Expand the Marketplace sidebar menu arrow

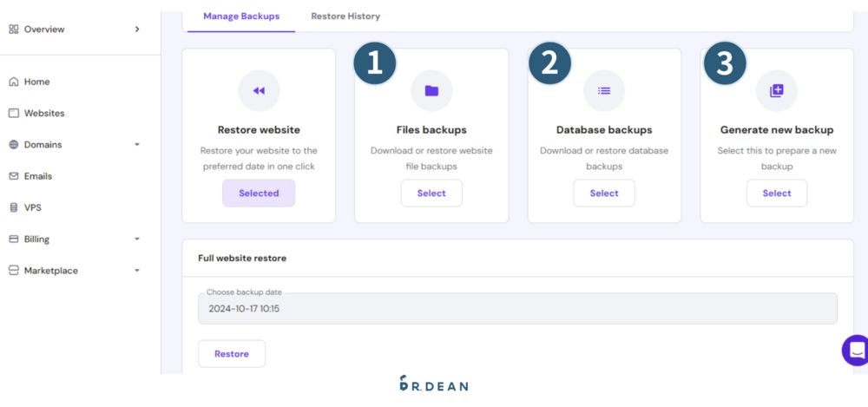pyautogui.click(x=137, y=271)
